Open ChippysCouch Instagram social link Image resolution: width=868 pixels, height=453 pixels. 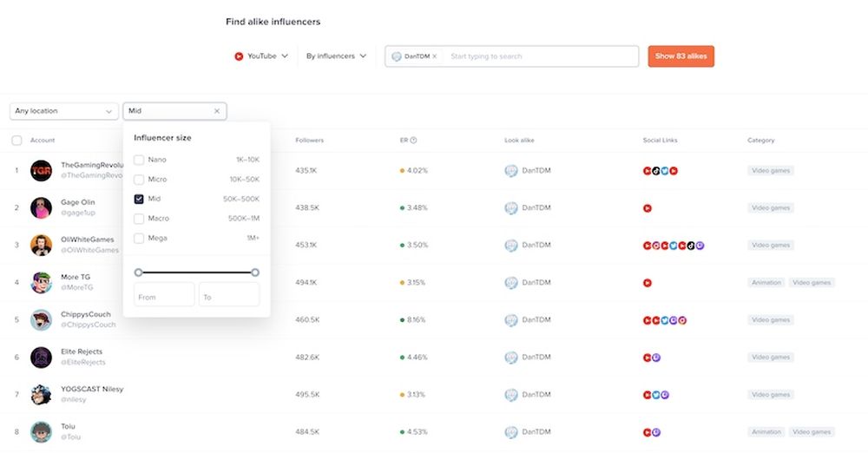[682, 320]
